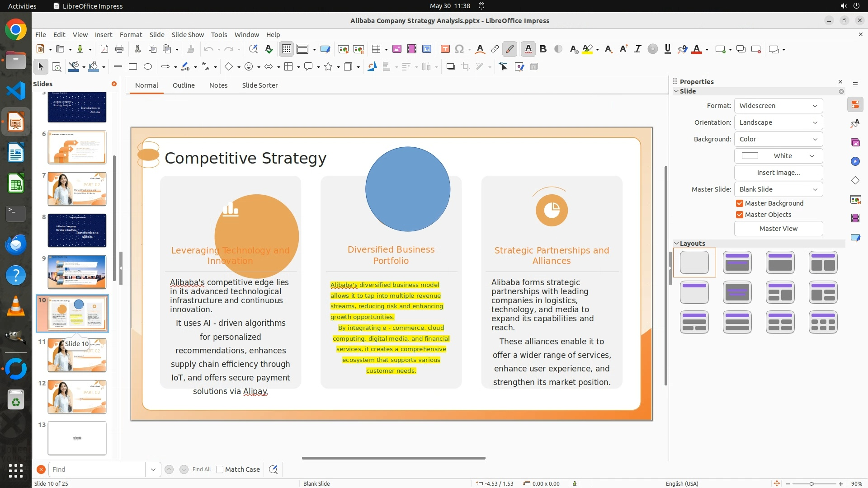Expand the Master Slide dropdown
The image size is (868, 488).
[x=778, y=189]
